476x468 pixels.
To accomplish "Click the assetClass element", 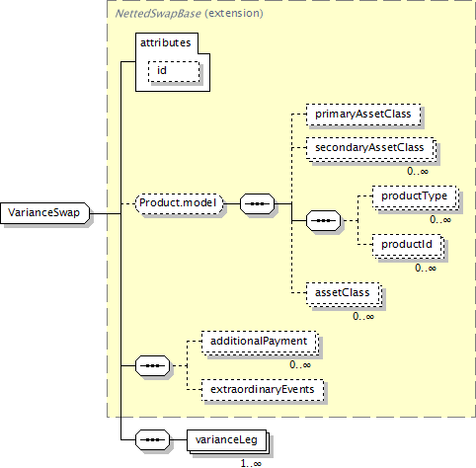I will (x=344, y=293).
